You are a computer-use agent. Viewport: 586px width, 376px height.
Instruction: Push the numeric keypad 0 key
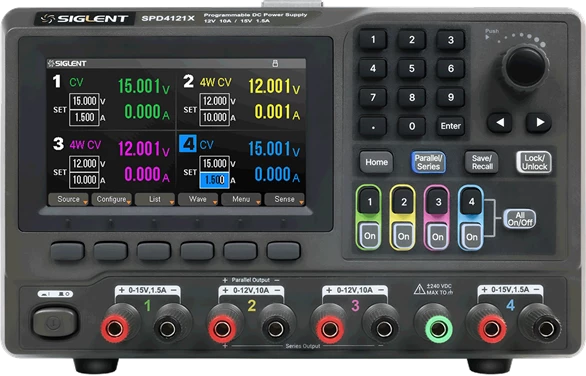[x=412, y=126]
